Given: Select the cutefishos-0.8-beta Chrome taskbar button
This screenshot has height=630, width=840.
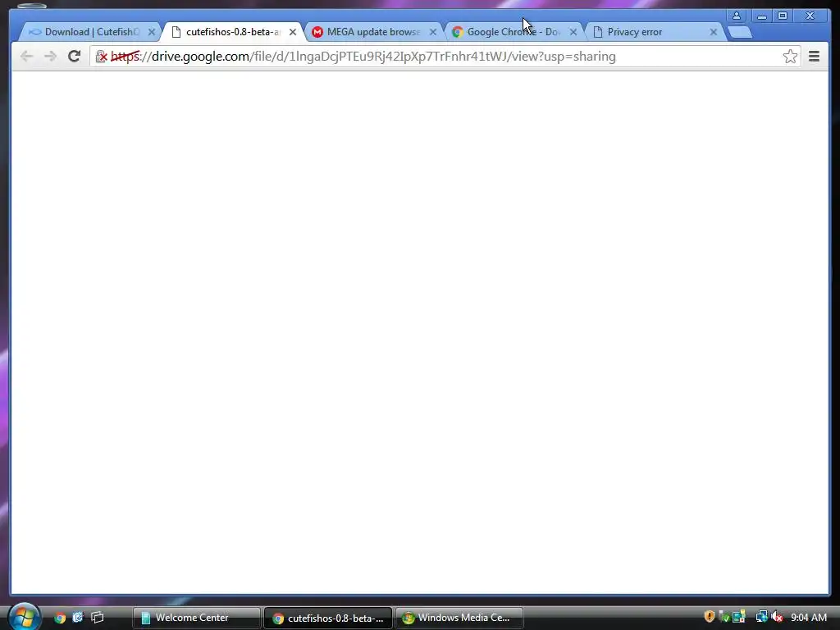Looking at the screenshot, I should pos(328,618).
